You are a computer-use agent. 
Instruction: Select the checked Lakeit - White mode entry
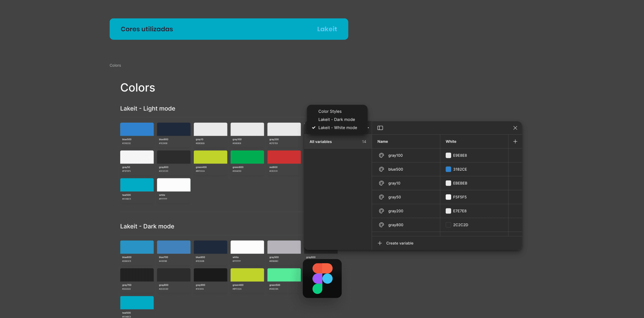coord(338,128)
